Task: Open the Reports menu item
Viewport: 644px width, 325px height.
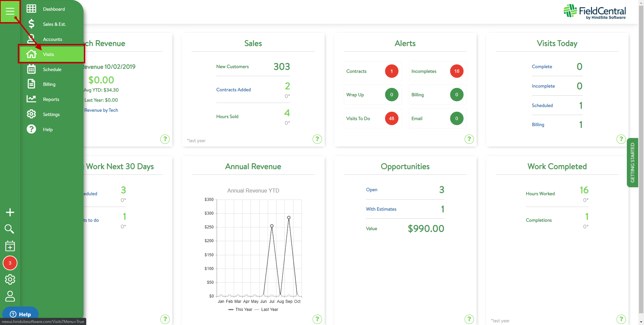Action: [51, 99]
